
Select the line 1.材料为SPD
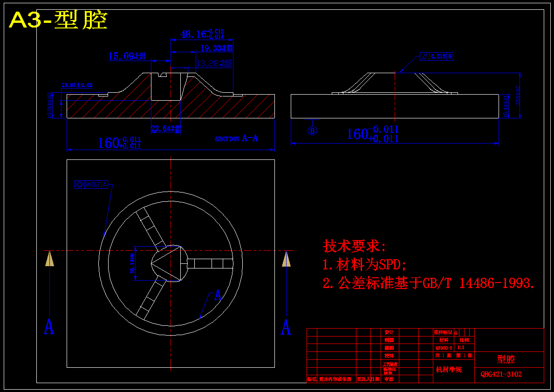pos(364,264)
